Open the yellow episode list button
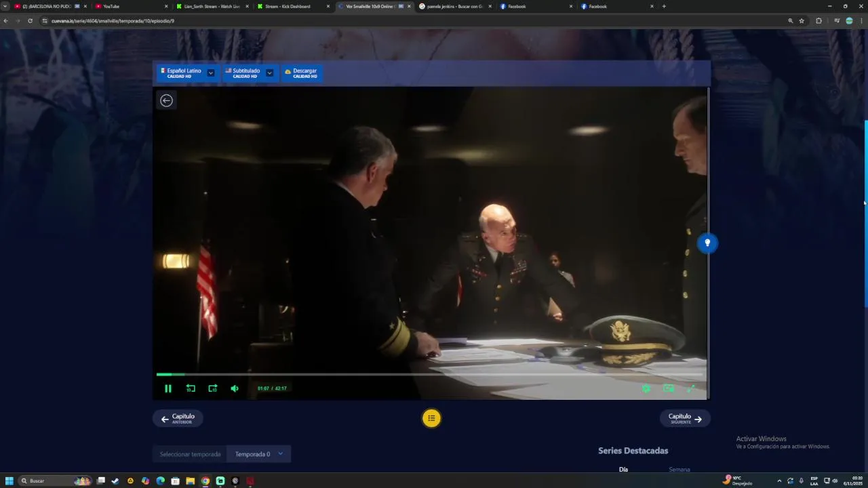Image resolution: width=868 pixels, height=488 pixels. pyautogui.click(x=431, y=418)
